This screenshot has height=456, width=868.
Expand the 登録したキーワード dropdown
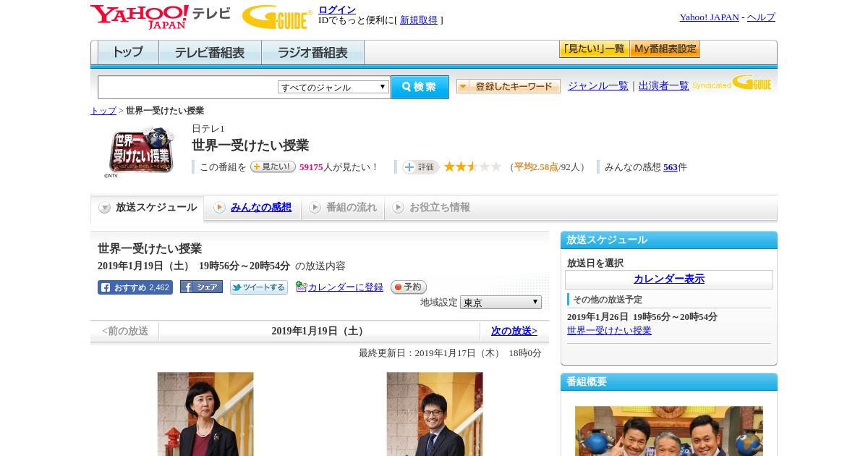[x=509, y=86]
